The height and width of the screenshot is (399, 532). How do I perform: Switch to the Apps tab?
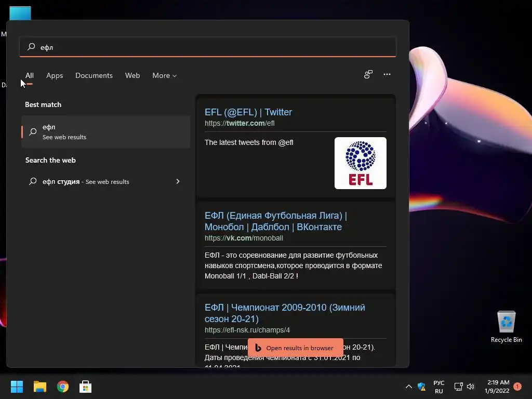[x=55, y=75]
